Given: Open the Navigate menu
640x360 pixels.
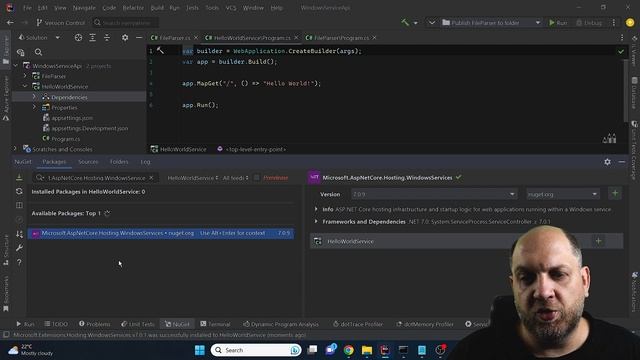Looking at the screenshot, I should click(x=84, y=8).
